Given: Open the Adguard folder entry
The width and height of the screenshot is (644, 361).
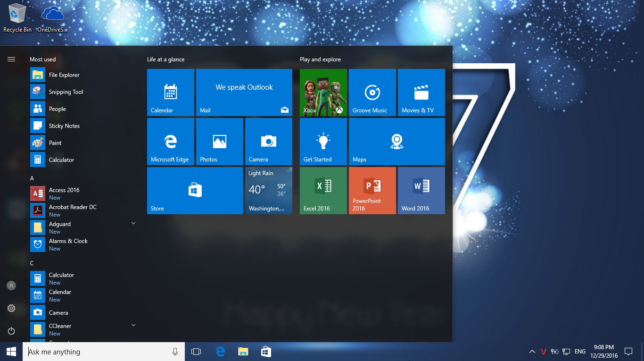Looking at the screenshot, I should 83,228.
